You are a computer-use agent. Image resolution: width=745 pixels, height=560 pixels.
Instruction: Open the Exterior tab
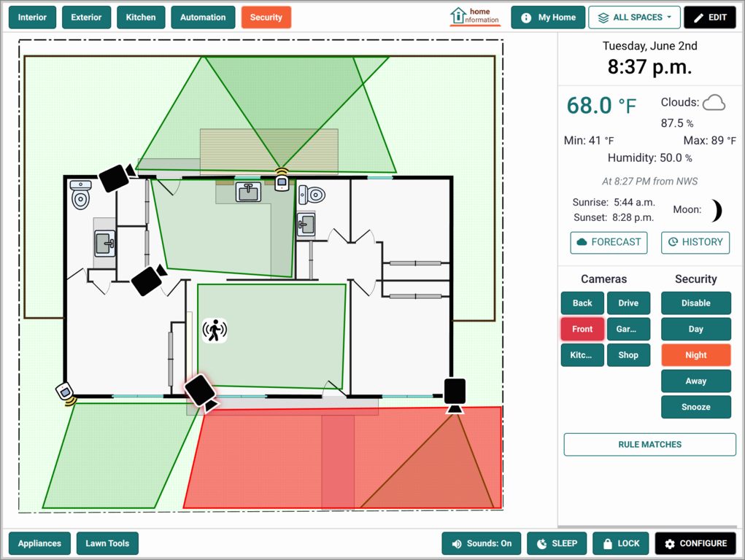pyautogui.click(x=87, y=17)
